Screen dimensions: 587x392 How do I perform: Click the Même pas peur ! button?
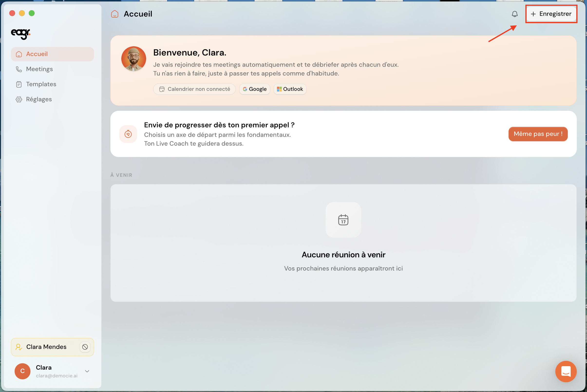pos(538,134)
